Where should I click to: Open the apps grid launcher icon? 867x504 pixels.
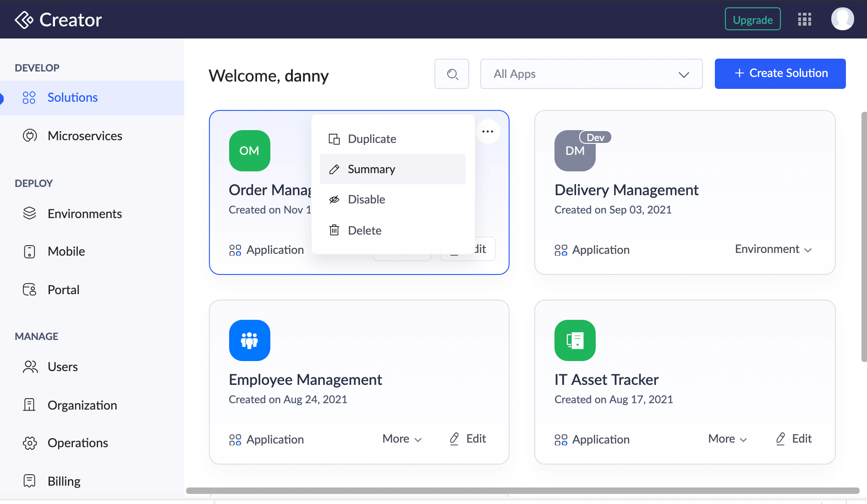(804, 19)
